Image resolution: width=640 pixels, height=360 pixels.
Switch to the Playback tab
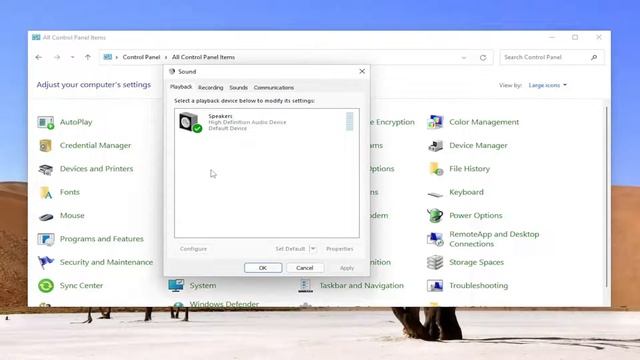[181, 87]
